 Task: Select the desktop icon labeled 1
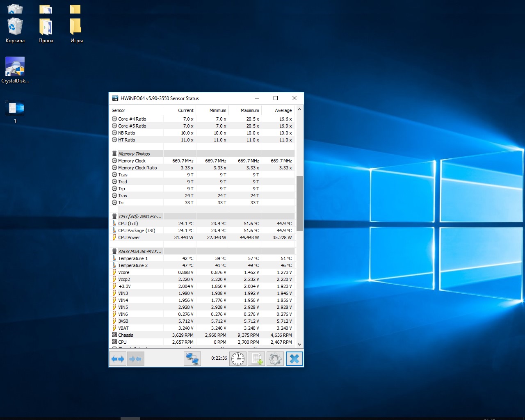pyautogui.click(x=15, y=112)
